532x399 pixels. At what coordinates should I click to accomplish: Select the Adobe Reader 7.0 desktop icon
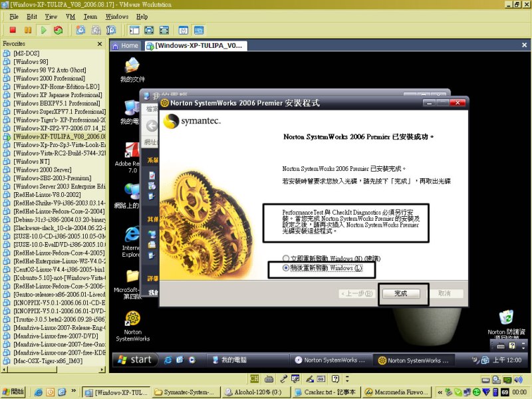[128, 158]
